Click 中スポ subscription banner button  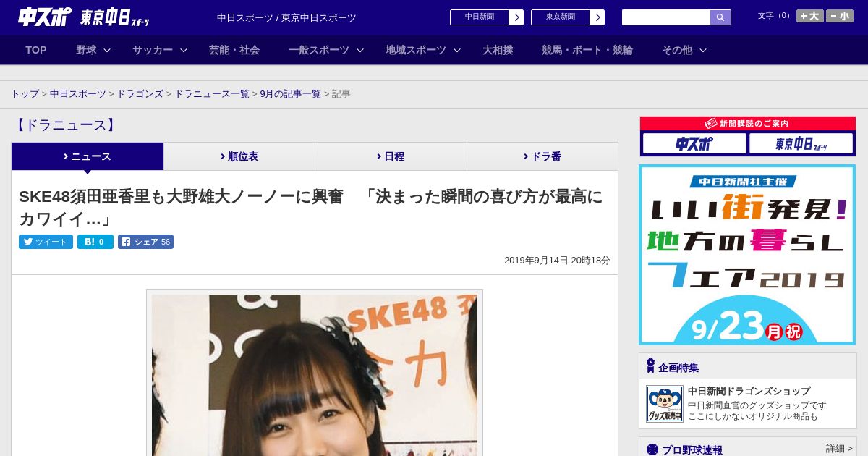pyautogui.click(x=694, y=143)
